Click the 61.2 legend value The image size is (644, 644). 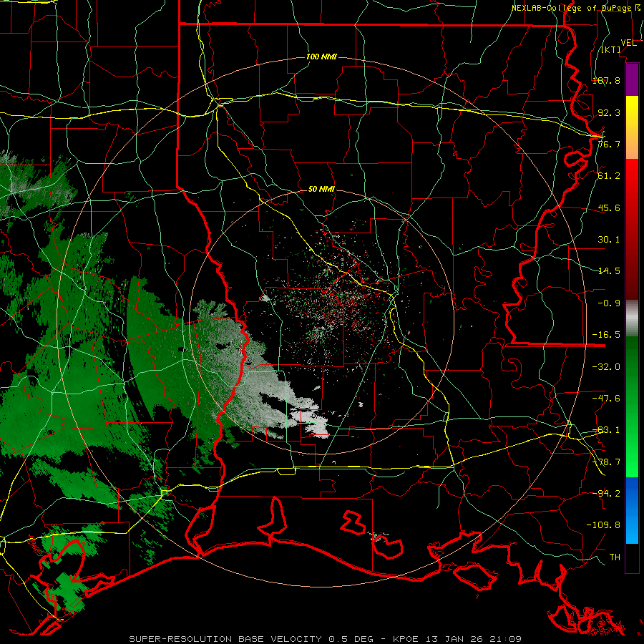[609, 176]
